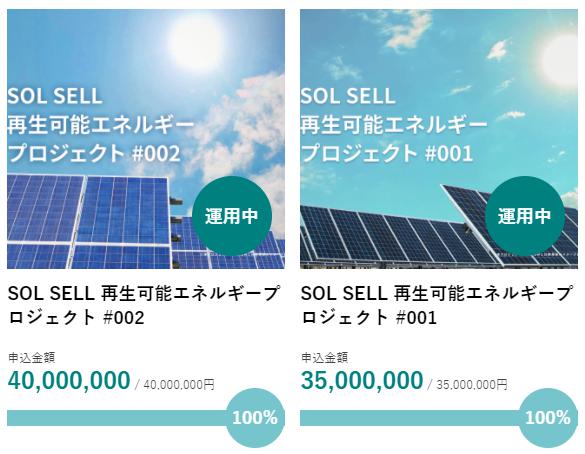
Task: Click the / 35,000,000円 target amount text
Action: pos(467,384)
